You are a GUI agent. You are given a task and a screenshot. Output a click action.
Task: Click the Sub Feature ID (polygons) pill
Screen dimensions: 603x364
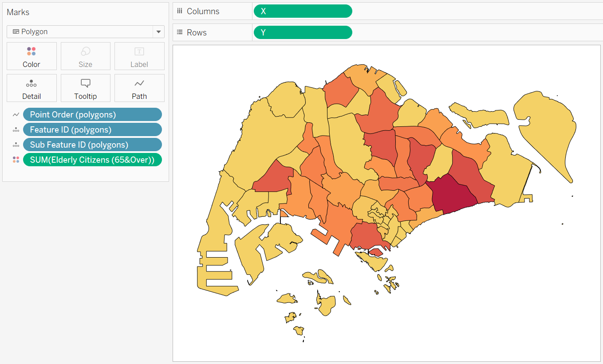pyautogui.click(x=92, y=145)
